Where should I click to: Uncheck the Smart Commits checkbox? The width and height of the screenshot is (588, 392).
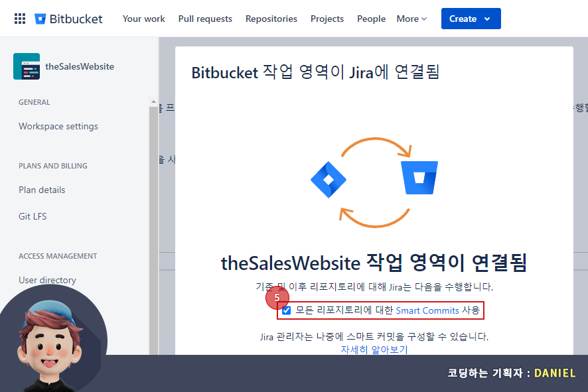pos(287,310)
